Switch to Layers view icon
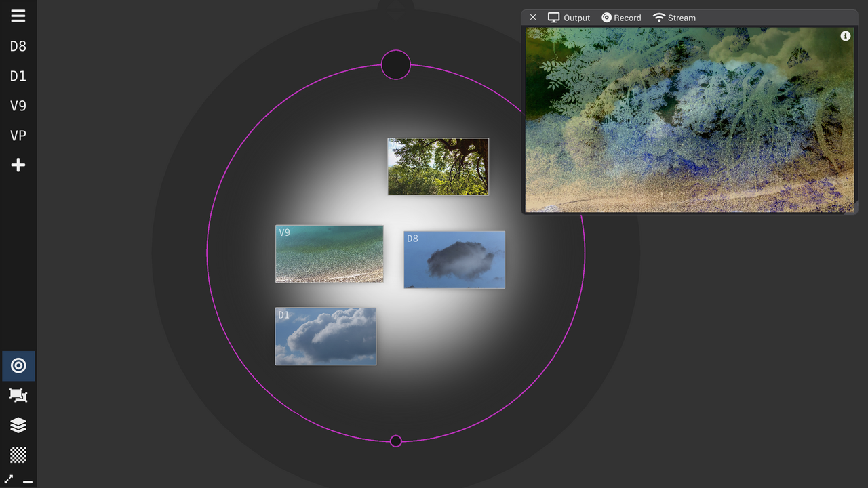This screenshot has width=868, height=488. pos(18,425)
